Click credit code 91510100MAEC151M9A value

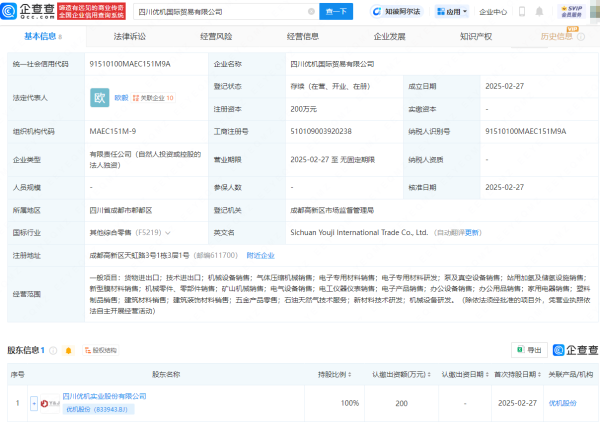pyautogui.click(x=130, y=64)
